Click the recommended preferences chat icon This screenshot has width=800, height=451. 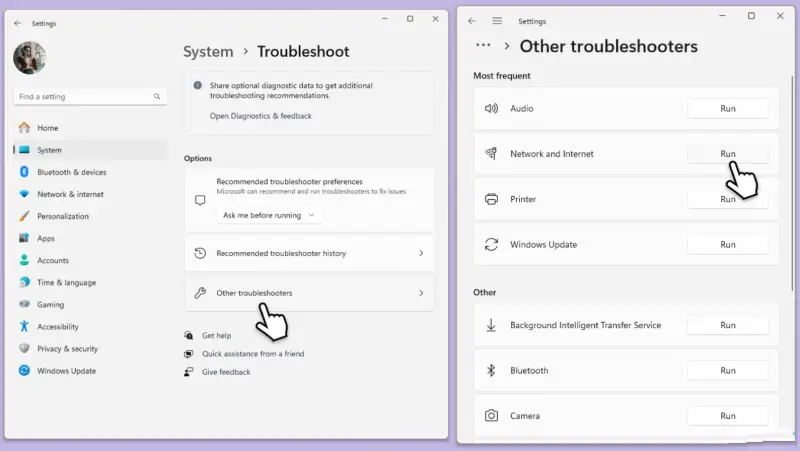tap(200, 200)
